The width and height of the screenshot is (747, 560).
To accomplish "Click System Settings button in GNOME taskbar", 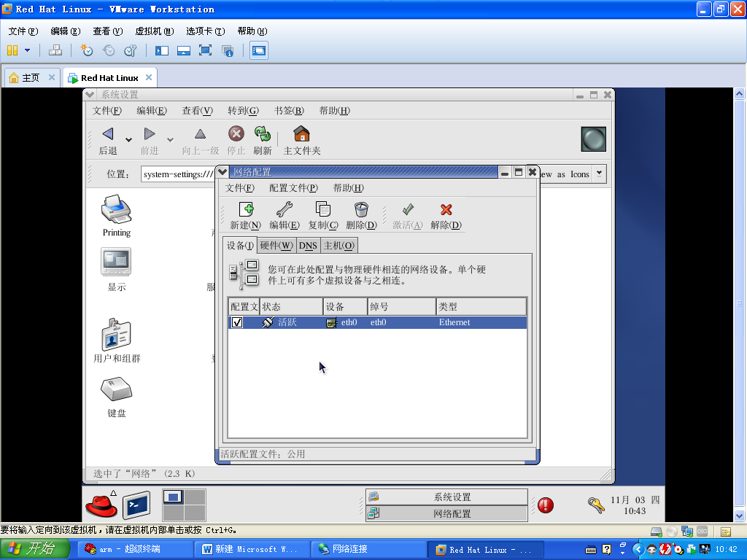I will (447, 497).
